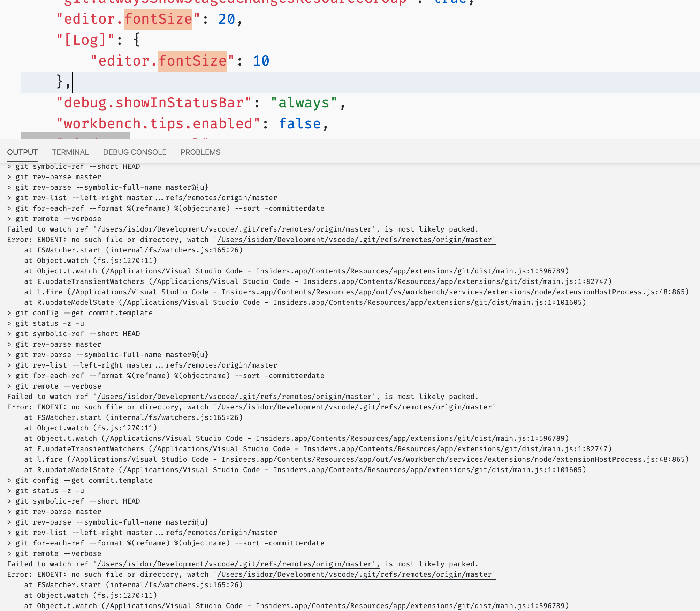This screenshot has width=700, height=611.
Task: Select the PROBLEMS tab
Action: pyautogui.click(x=200, y=152)
